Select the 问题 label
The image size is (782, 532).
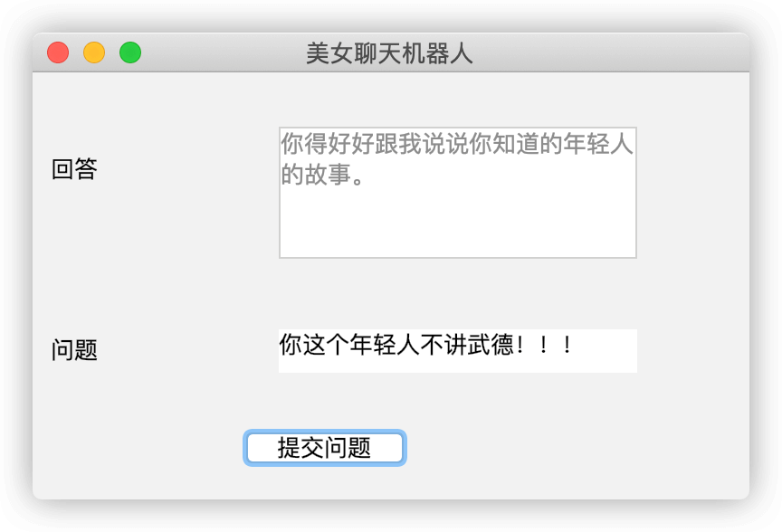coord(74,349)
